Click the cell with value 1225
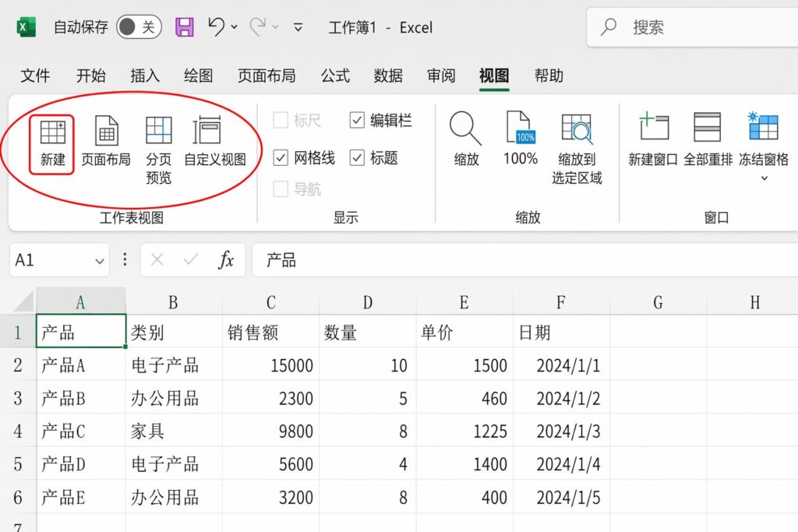The image size is (798, 532). (464, 432)
